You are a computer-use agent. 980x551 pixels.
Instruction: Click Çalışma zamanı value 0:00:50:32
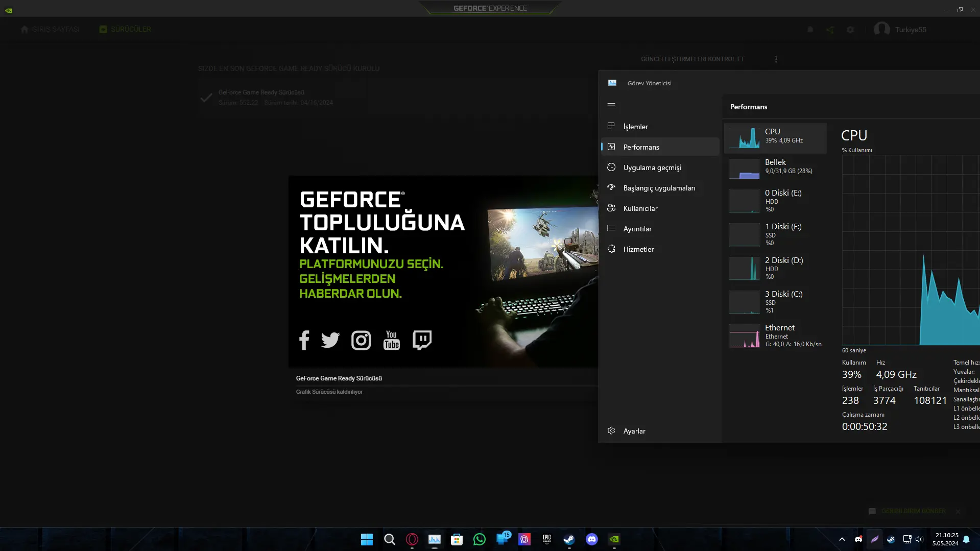(x=865, y=426)
